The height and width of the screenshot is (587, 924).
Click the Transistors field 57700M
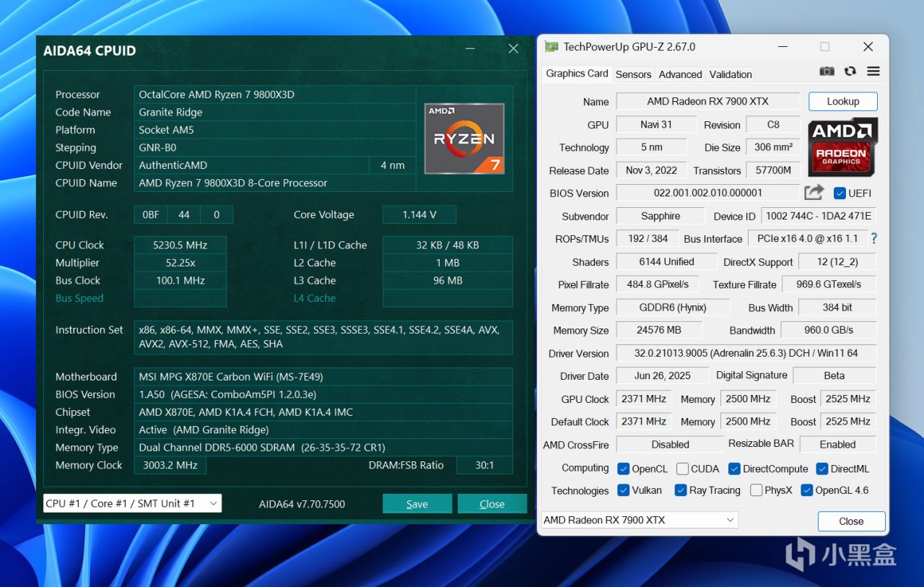(x=773, y=170)
